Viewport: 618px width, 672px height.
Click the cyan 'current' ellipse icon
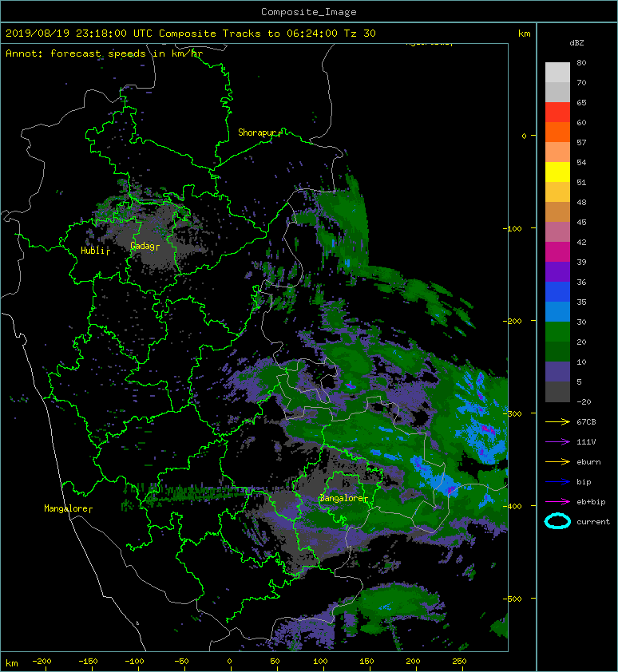coord(557,521)
